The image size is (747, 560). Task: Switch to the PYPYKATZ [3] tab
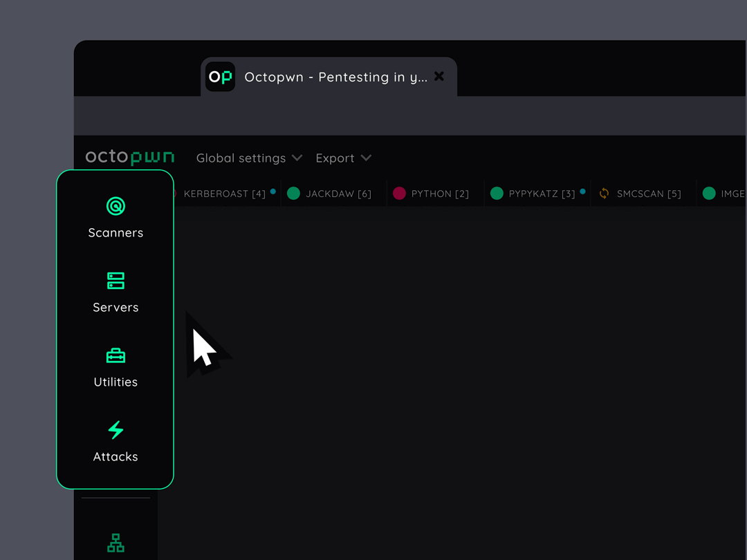(537, 194)
